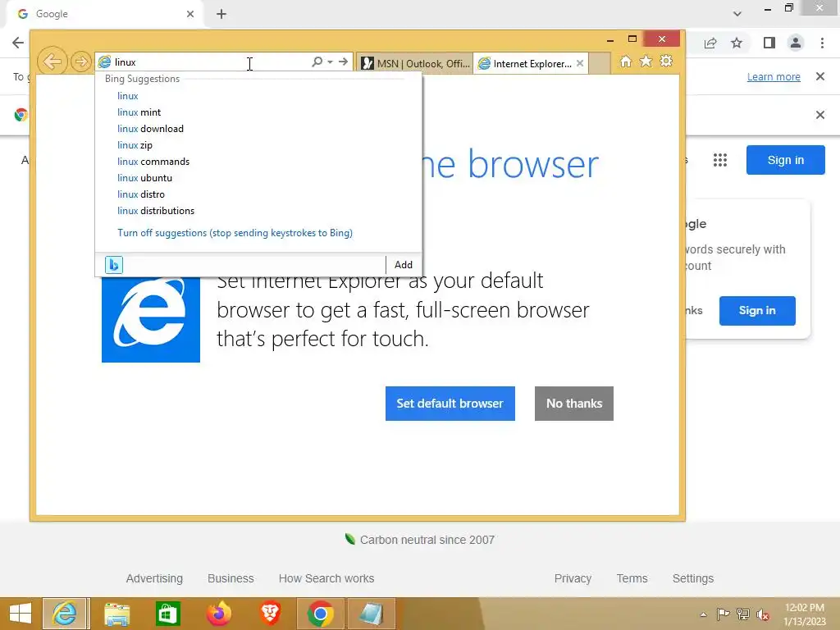The image size is (840, 630).
Task: Click Set default browser button
Action: (x=450, y=404)
